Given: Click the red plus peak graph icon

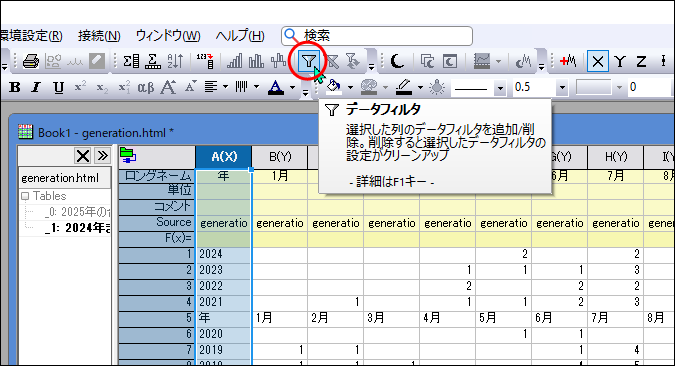Looking at the screenshot, I should 568,61.
